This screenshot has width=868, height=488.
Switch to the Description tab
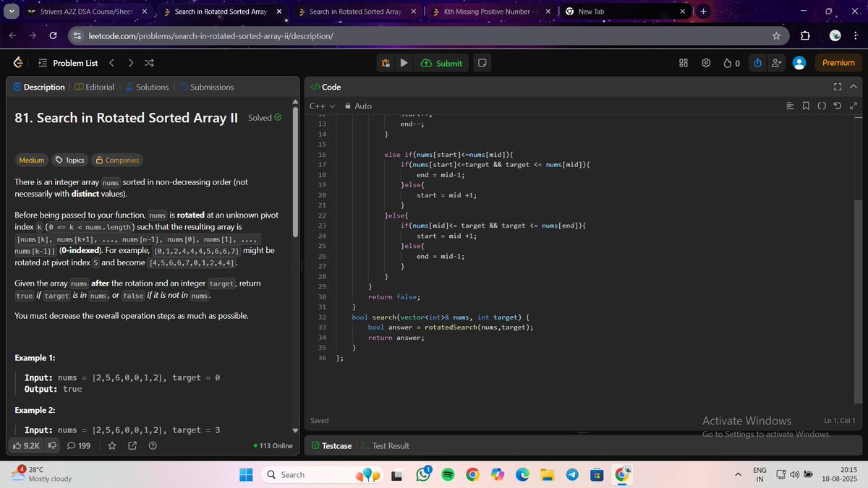(x=39, y=87)
